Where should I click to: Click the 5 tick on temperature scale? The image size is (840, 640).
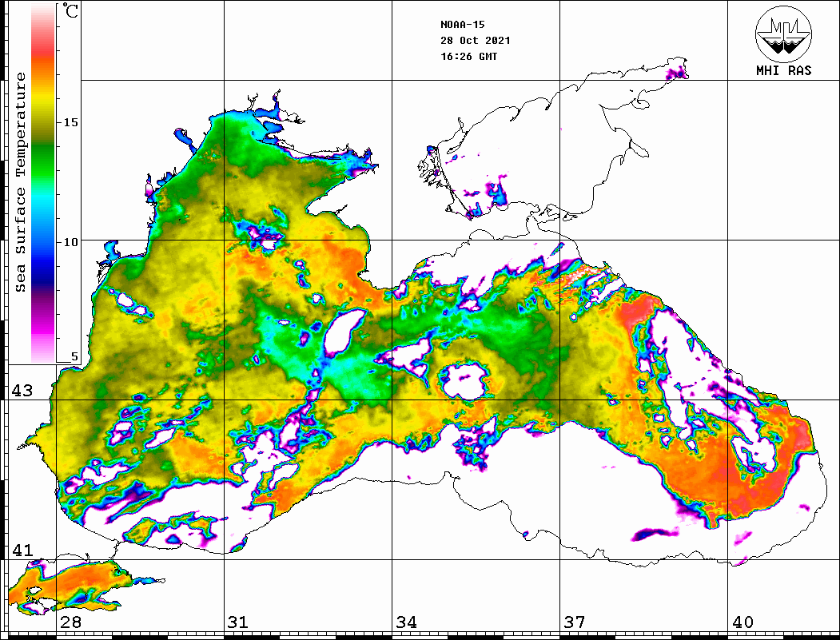pyautogui.click(x=74, y=357)
